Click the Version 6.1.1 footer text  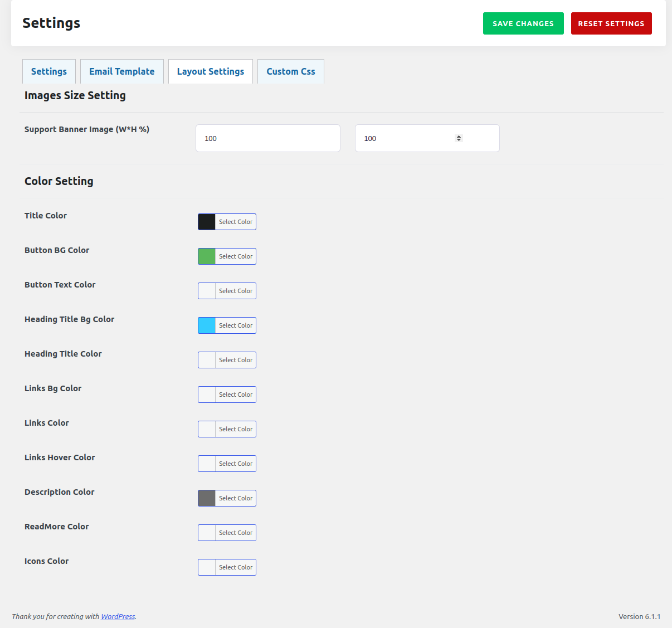pos(640,616)
